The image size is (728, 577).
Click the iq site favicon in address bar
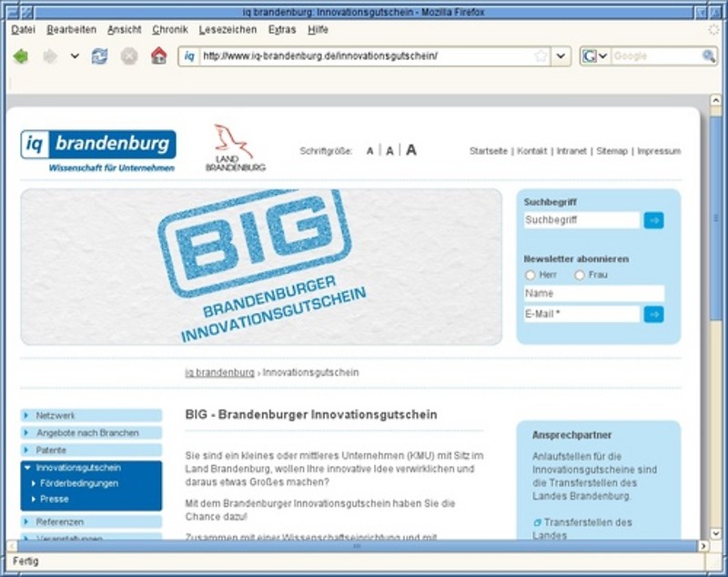(x=189, y=56)
